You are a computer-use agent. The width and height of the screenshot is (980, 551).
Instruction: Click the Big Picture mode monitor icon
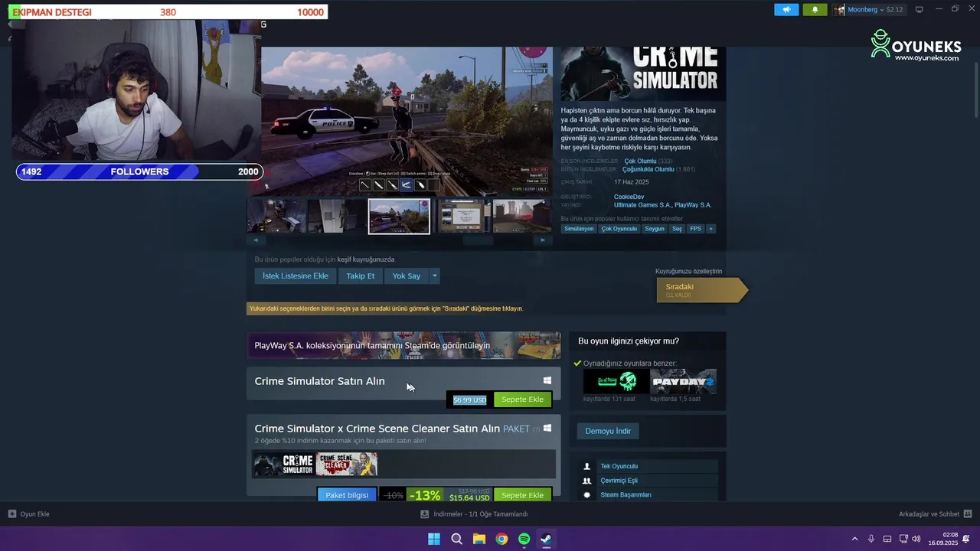[x=920, y=10]
